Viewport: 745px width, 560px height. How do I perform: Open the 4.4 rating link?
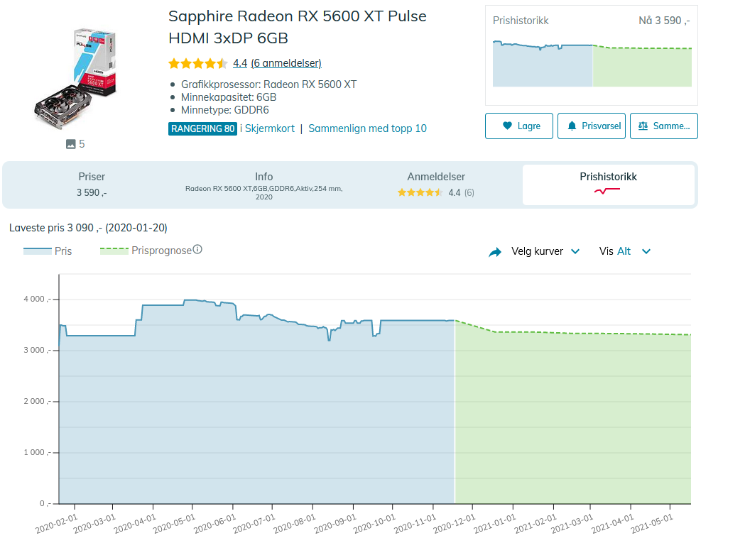(240, 63)
